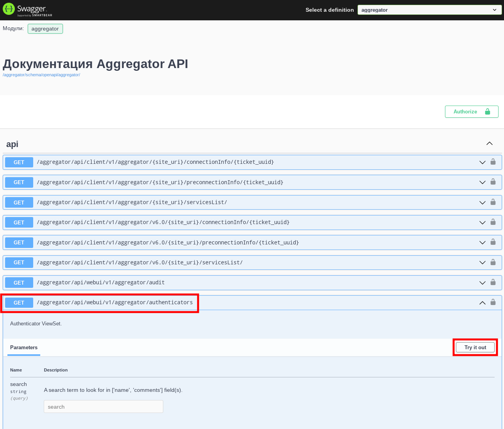
Task: Collapse the api section chevron
Action: [x=489, y=144]
